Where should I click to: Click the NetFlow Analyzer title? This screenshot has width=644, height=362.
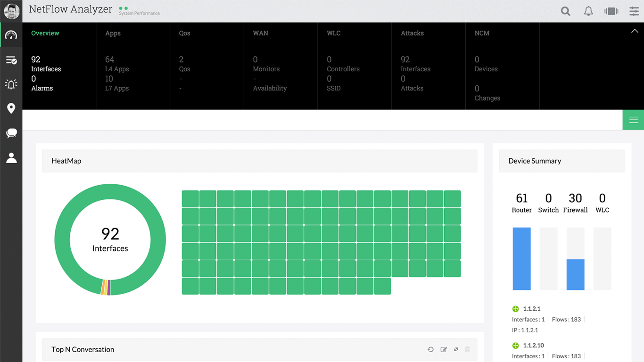coord(71,9)
